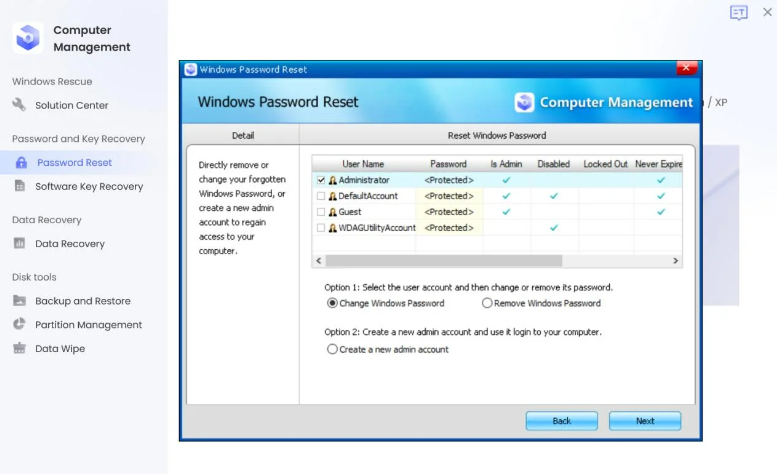
Task: Click the Solution Center wrench icon
Action: 19,105
